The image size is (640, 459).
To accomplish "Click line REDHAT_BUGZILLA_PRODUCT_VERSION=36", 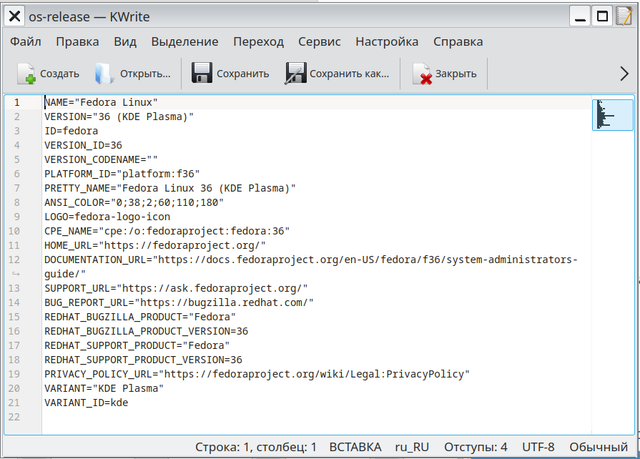I will click(x=146, y=331).
